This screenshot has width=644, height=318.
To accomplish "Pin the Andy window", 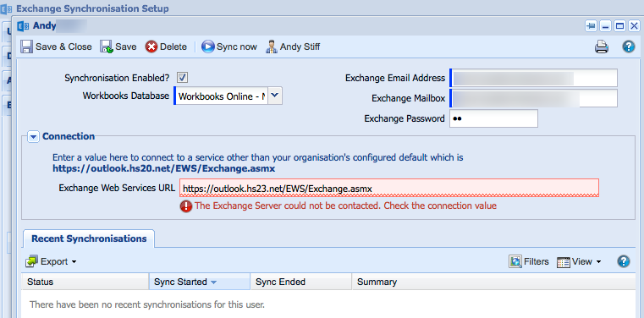I will (591, 26).
